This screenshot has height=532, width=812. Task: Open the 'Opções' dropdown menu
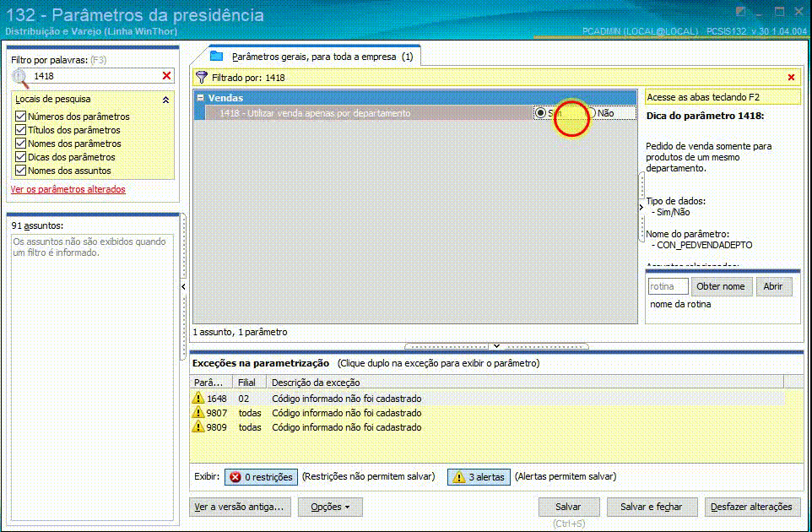click(330, 508)
